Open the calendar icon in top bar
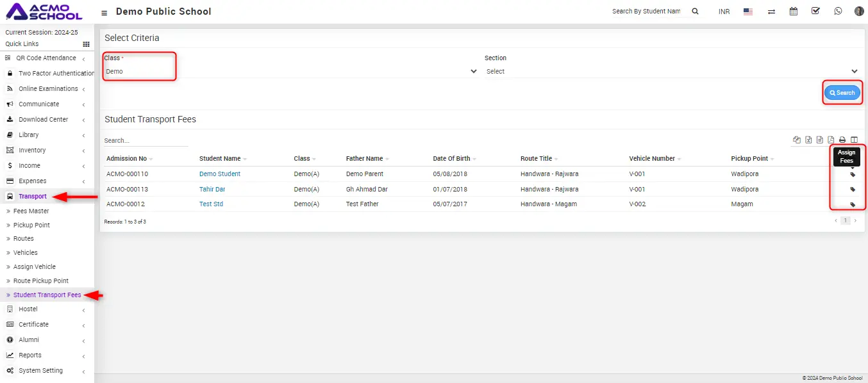 pos(794,11)
